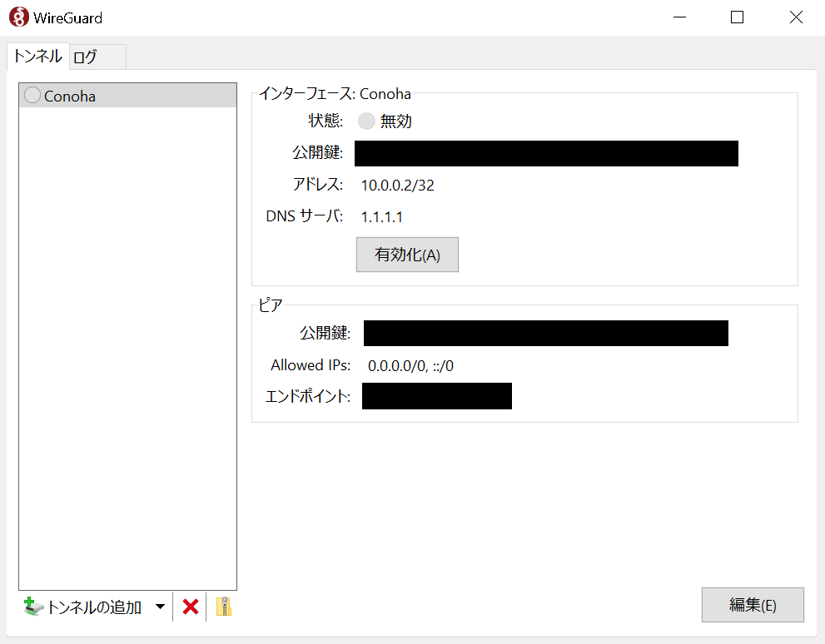This screenshot has height=644, width=825.
Task: Delete selected tunnel with red X
Action: point(191,607)
